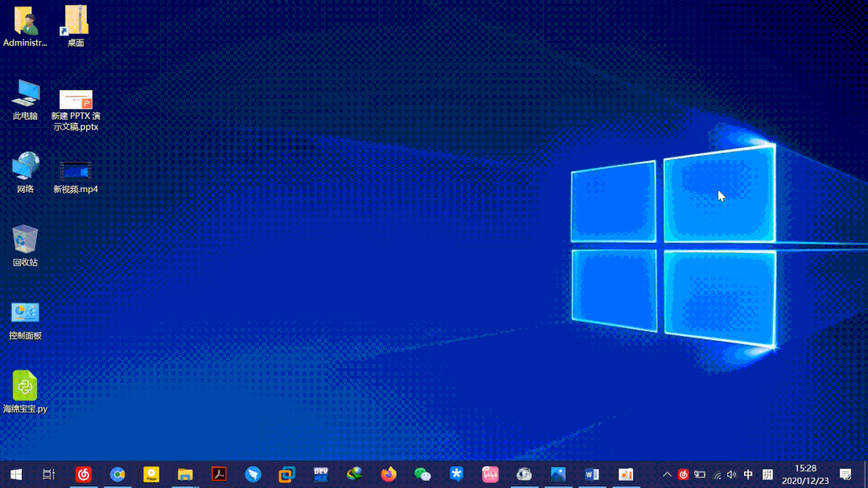Open the Action Center notifications icon
868x488 pixels.
845,474
